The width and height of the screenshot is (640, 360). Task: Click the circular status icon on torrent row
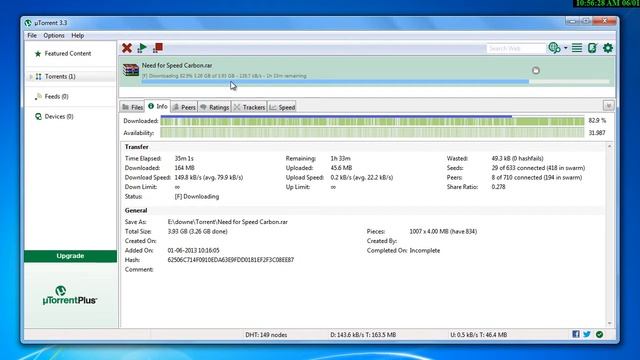tap(536, 71)
